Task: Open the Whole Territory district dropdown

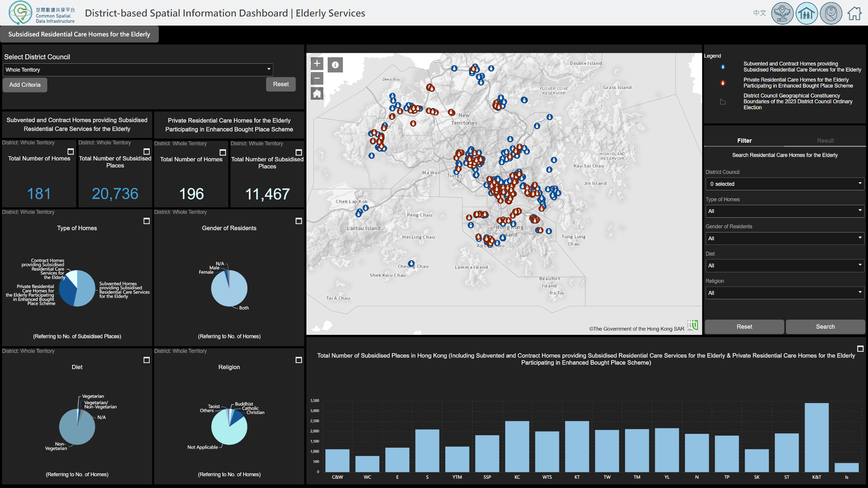Action: 138,69
